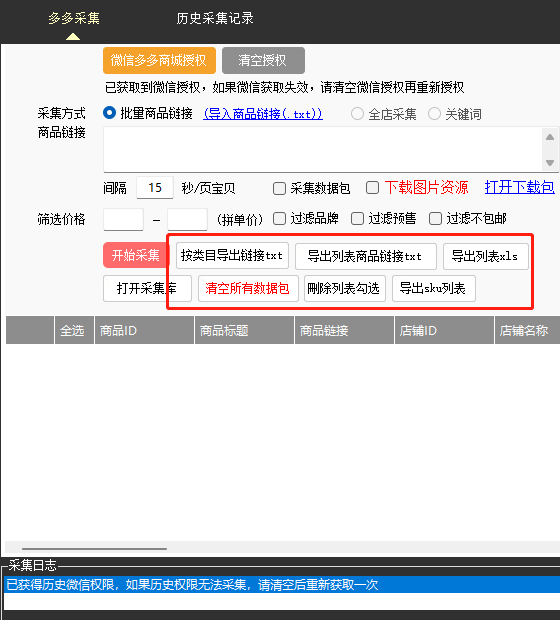
Task: Click 按类目导出链接txt button
Action: [232, 256]
